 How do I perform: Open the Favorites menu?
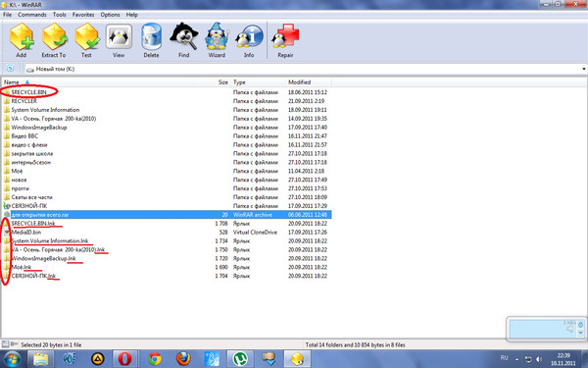tap(83, 15)
